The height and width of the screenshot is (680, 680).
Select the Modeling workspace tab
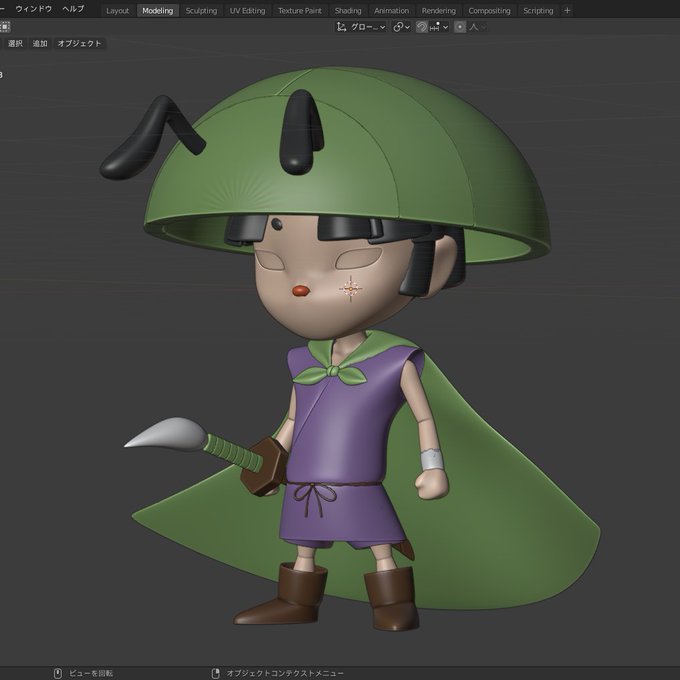point(157,10)
